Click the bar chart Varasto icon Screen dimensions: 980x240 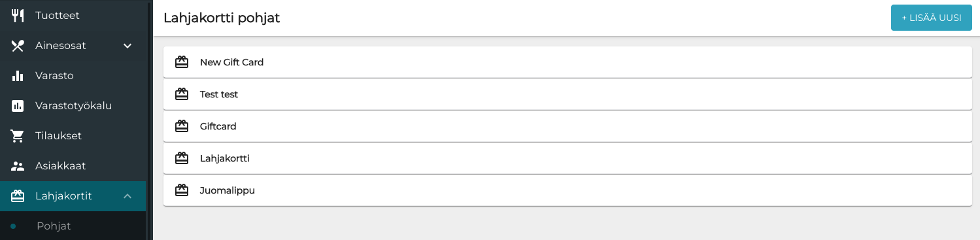[x=18, y=76]
